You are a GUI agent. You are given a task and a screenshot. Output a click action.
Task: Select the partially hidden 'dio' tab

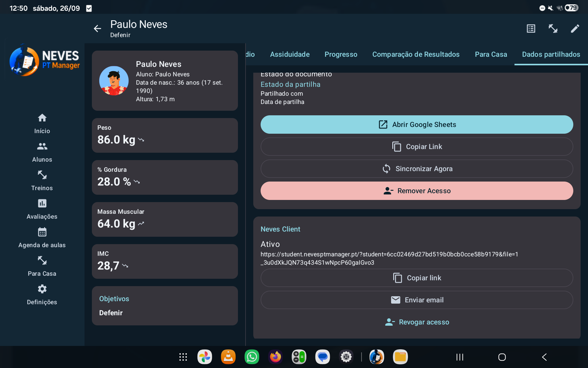251,54
